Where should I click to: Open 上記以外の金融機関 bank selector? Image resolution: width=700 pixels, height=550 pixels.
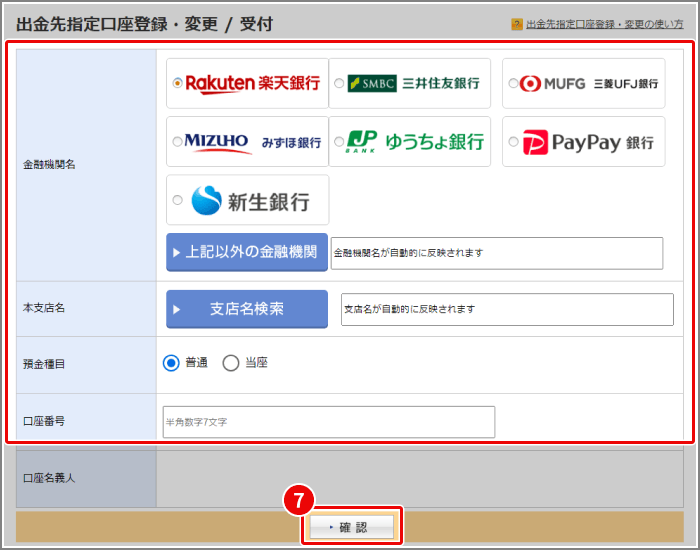(x=247, y=252)
